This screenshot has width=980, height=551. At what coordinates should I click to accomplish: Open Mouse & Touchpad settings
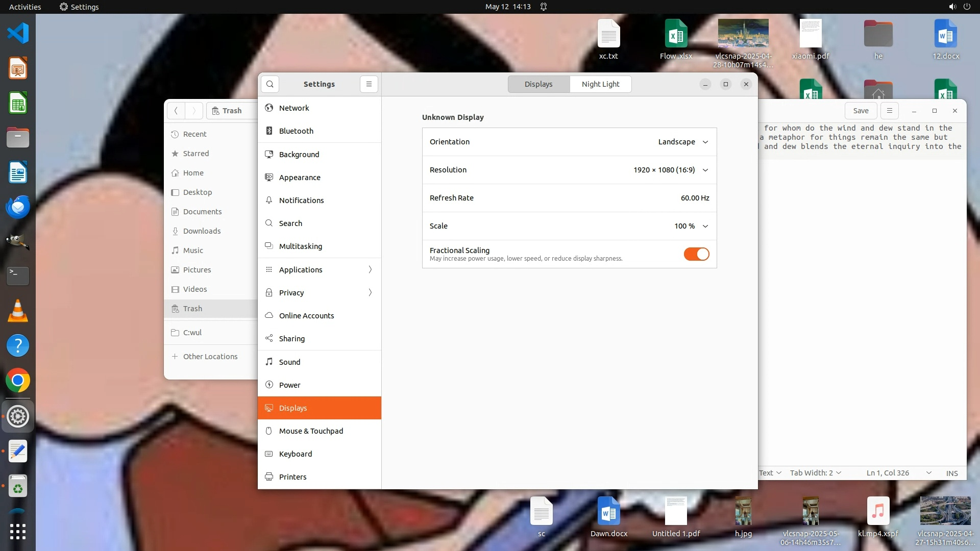point(311,431)
